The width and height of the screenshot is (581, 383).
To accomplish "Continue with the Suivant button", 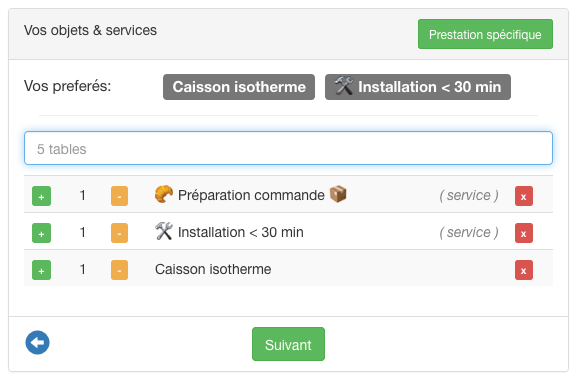I will (x=288, y=344).
